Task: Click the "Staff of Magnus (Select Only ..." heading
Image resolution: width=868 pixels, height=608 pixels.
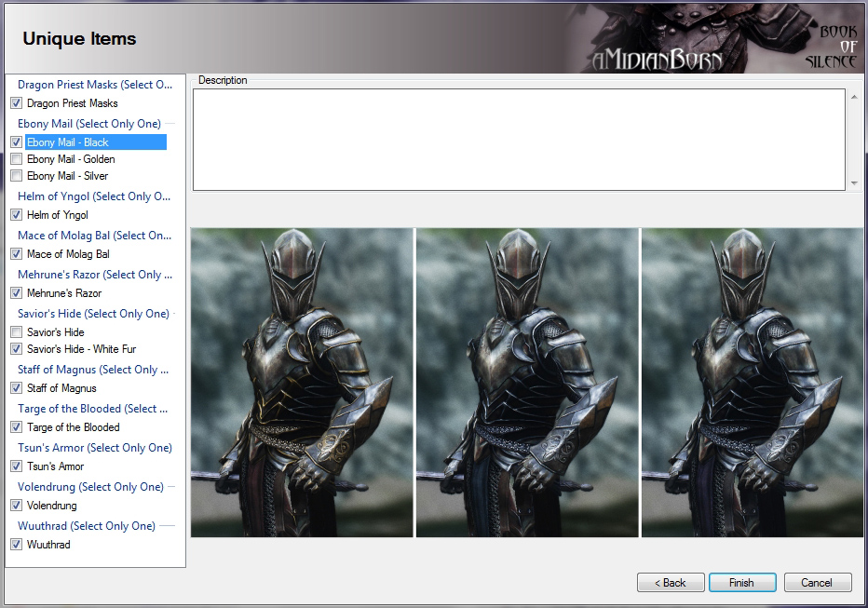Action: pos(93,370)
